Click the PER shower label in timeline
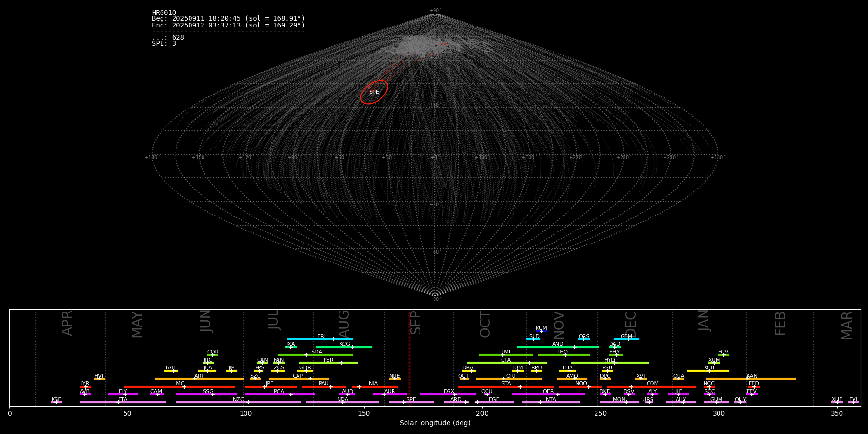The width and height of the screenshot is (868, 434). [328, 360]
